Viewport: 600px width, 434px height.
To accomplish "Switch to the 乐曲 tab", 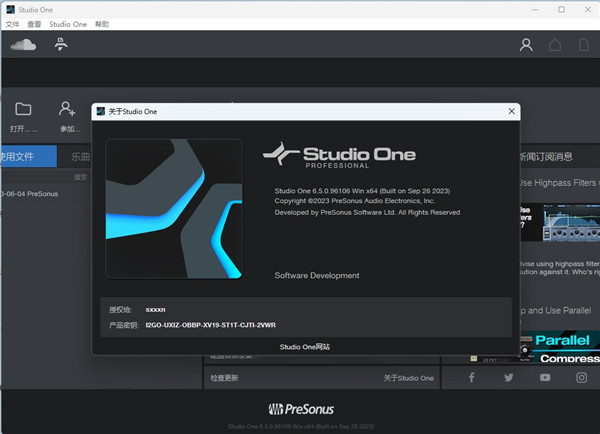I will [80, 157].
